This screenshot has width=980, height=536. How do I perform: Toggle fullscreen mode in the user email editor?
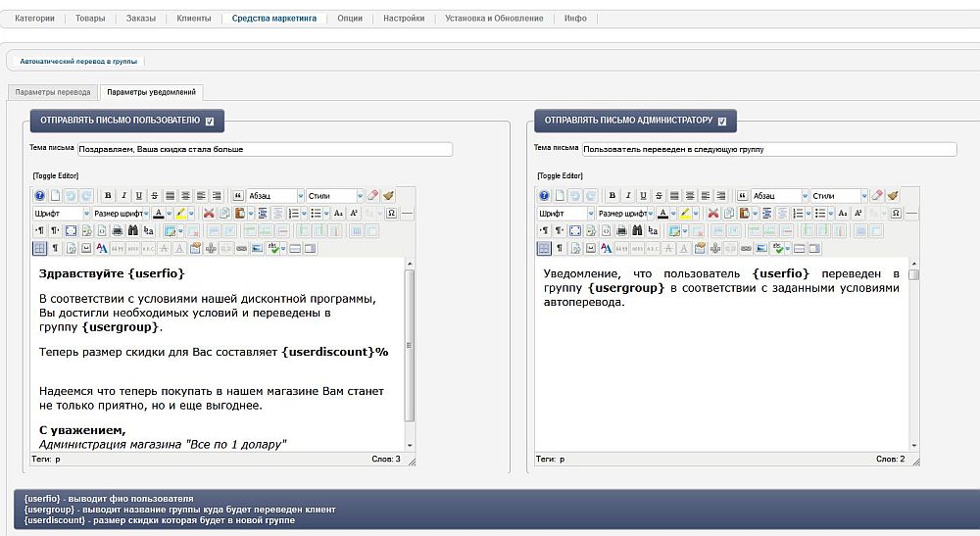coord(71,231)
